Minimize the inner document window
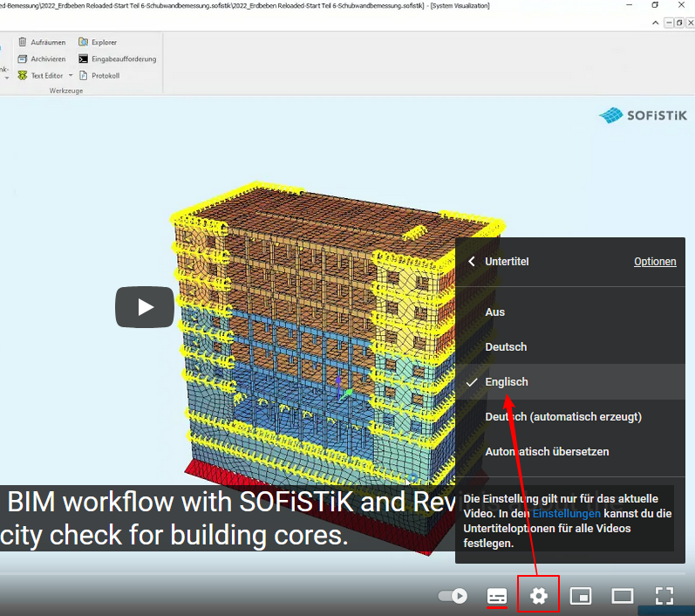 pyautogui.click(x=670, y=23)
